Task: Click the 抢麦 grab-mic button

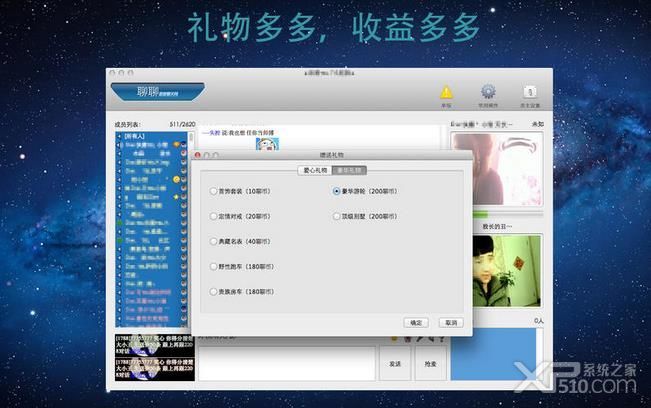Action: [x=431, y=364]
